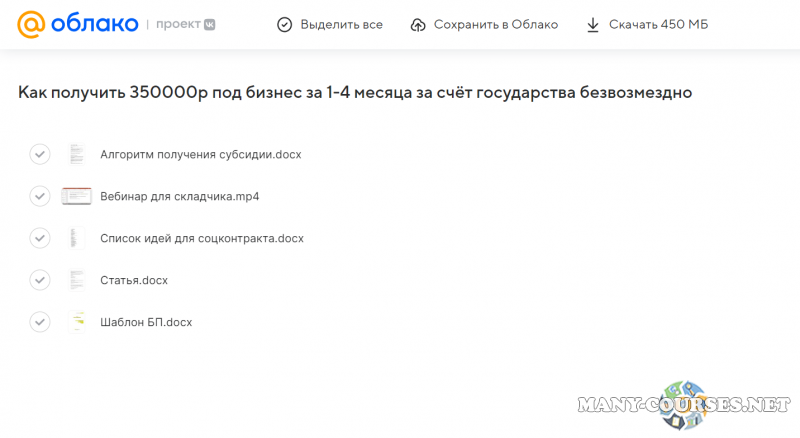Select checkbox next to Вебинар для складчика.mp4
Viewport: 800px width, 438px height.
(40, 196)
